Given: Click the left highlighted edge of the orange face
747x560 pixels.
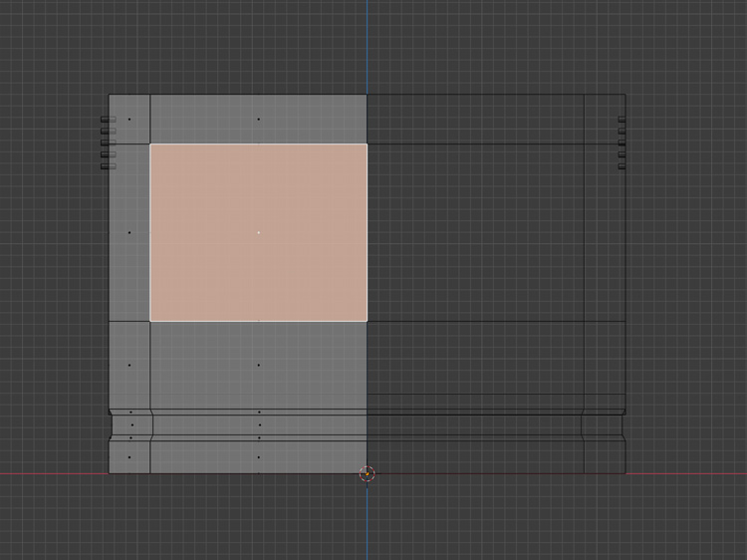Looking at the screenshot, I should (150, 232).
